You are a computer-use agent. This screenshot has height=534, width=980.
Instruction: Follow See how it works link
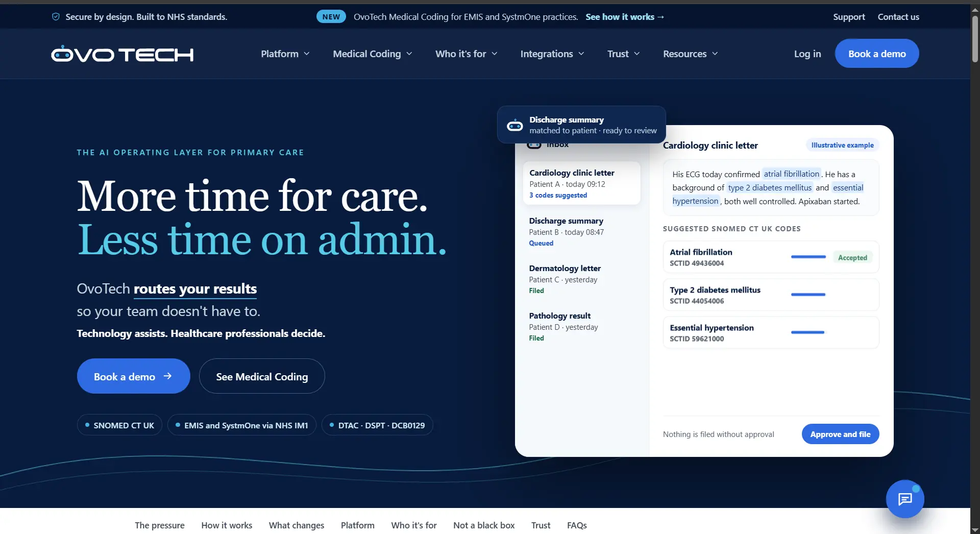point(625,17)
